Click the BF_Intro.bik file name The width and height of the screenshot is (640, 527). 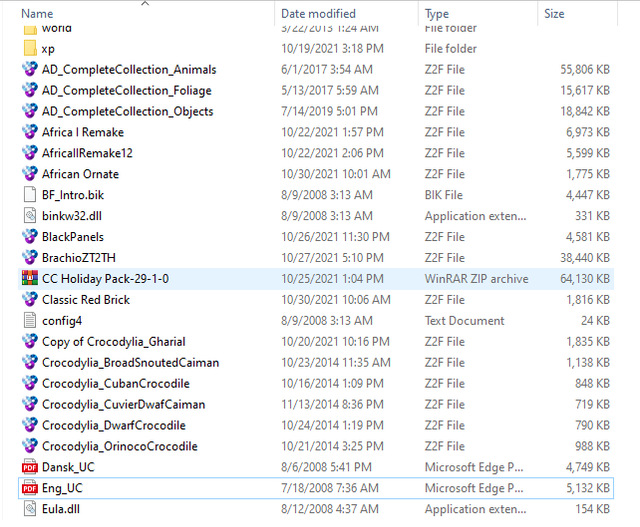click(x=73, y=195)
